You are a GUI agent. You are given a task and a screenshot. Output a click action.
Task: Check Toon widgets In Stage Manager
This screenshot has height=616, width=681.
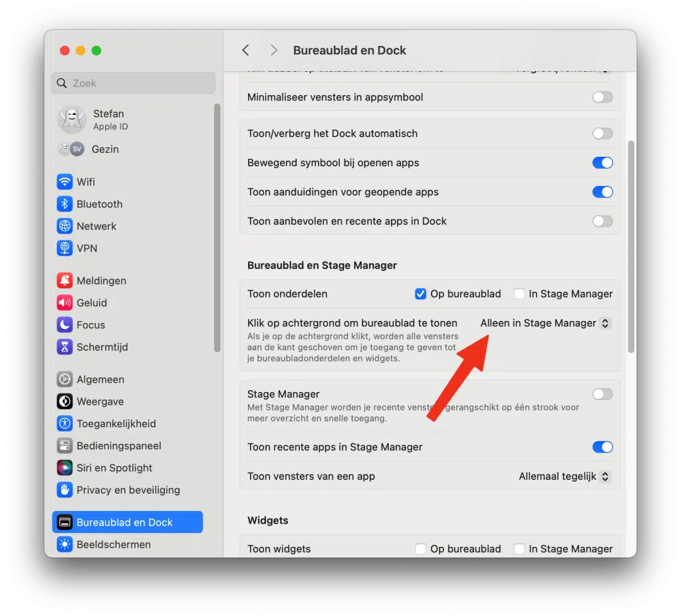click(x=519, y=549)
